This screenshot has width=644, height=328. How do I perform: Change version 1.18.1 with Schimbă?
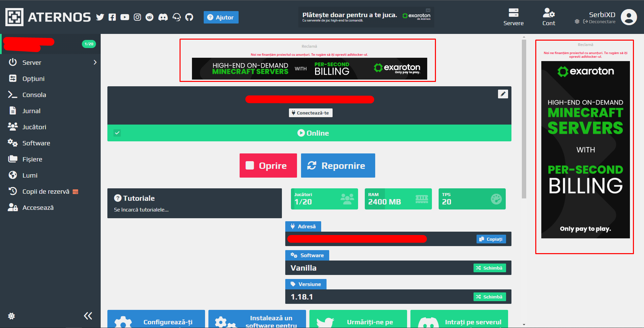tap(490, 297)
